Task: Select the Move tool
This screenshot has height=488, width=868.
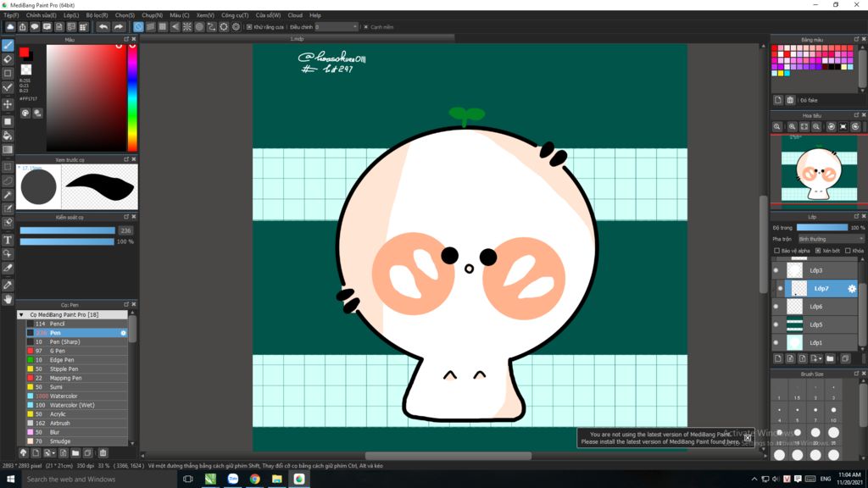Action: (x=8, y=104)
